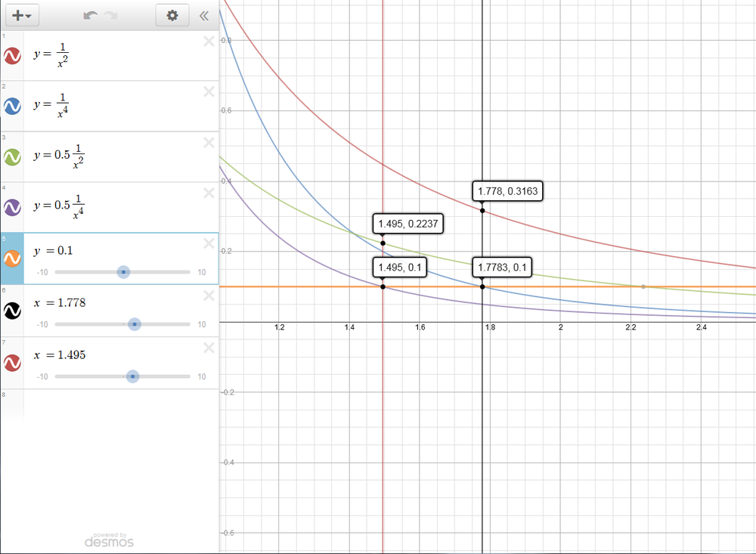The height and width of the screenshot is (554, 756).
Task: Delete expression y = 0.5/x²
Action: click(209, 142)
